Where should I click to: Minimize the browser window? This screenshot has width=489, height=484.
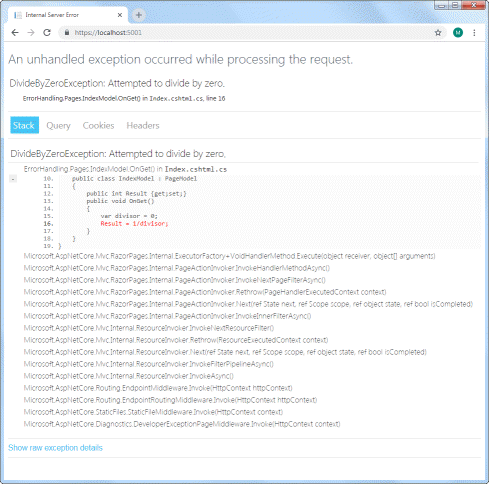[x=442, y=6]
